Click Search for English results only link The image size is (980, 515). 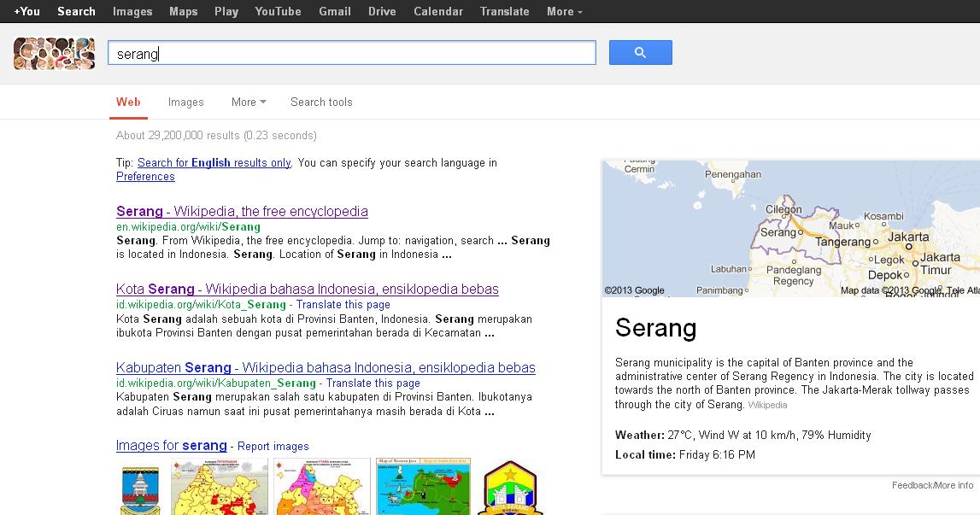[214, 162]
